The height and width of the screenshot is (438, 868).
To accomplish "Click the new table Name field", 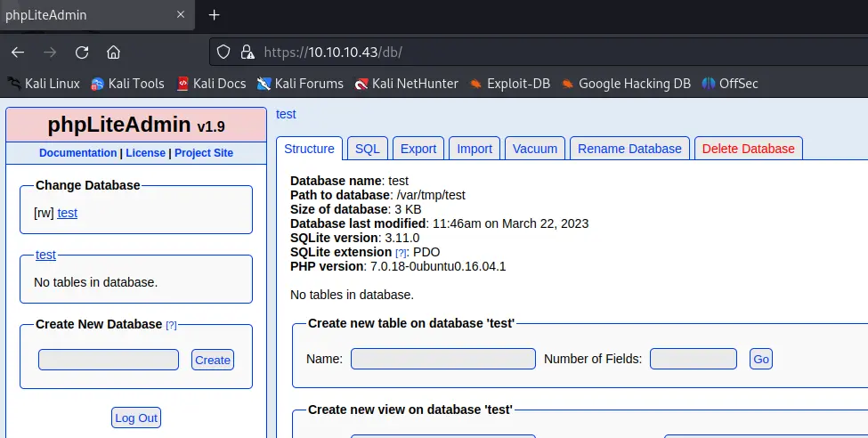I will click(x=443, y=359).
